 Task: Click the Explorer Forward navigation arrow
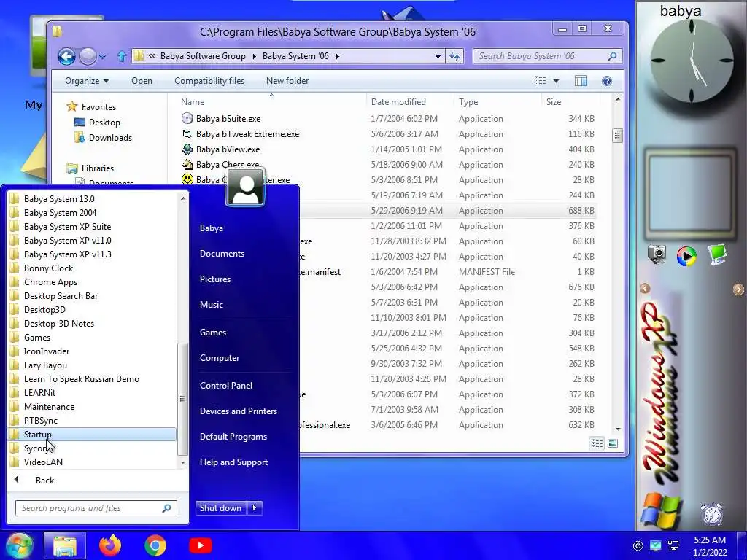click(x=88, y=57)
